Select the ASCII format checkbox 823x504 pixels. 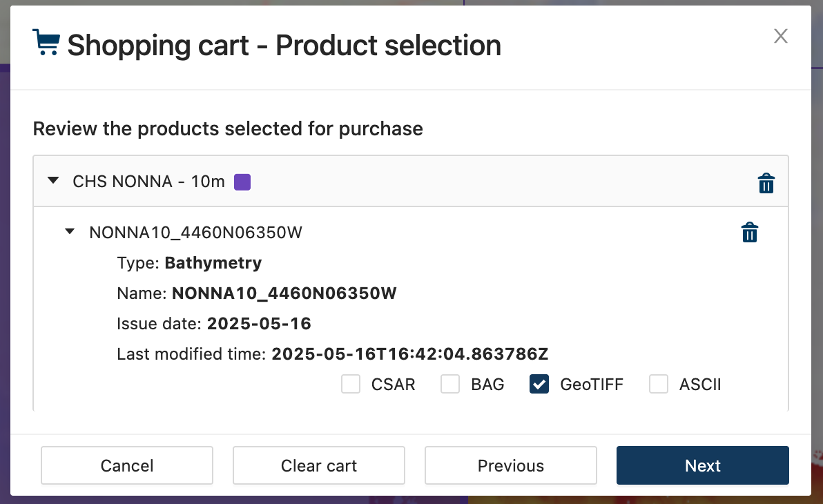click(659, 384)
